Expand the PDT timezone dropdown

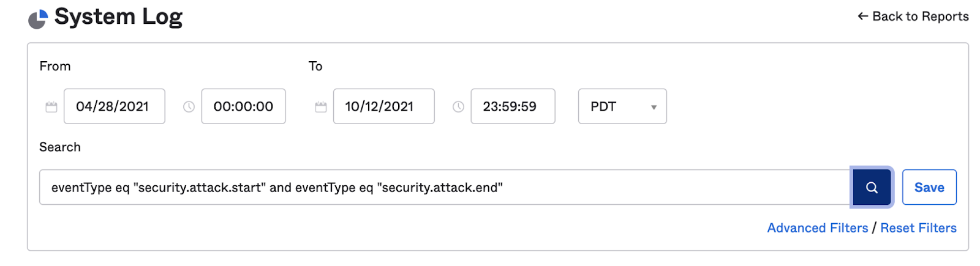[x=622, y=107]
